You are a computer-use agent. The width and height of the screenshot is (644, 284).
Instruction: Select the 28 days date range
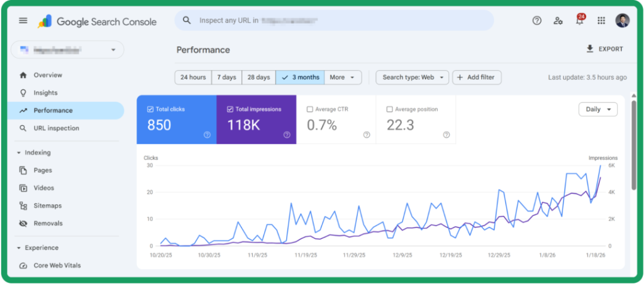[x=258, y=77]
